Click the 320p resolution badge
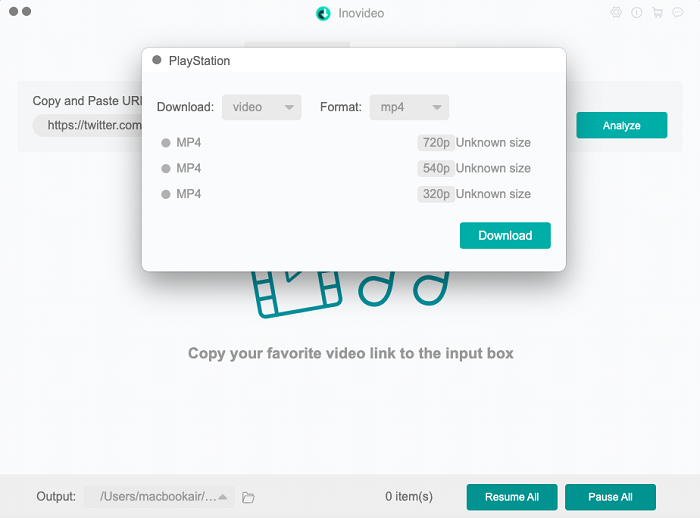 click(436, 194)
